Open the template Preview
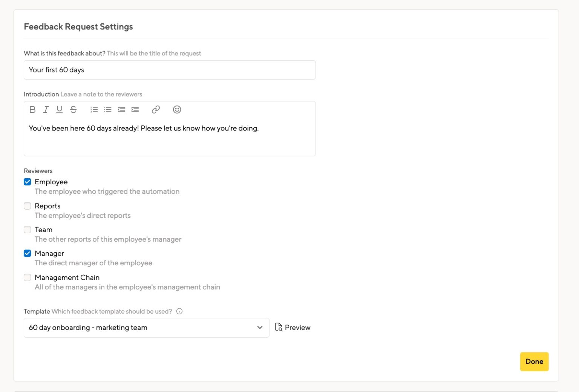 297,327
